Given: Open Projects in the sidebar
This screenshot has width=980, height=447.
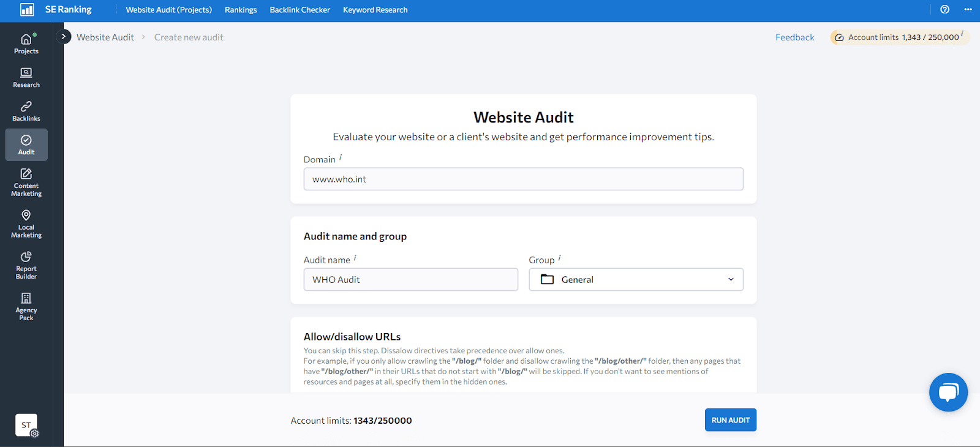Looking at the screenshot, I should (26, 44).
